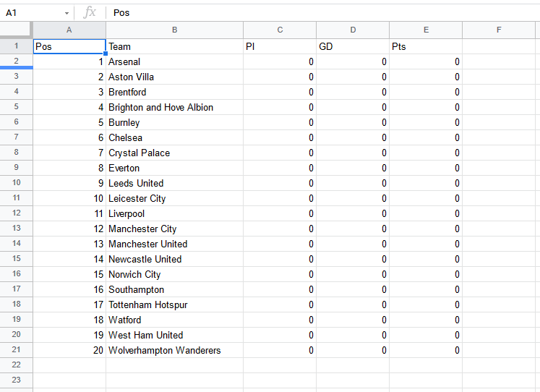Click the Pl header cell

pos(280,46)
